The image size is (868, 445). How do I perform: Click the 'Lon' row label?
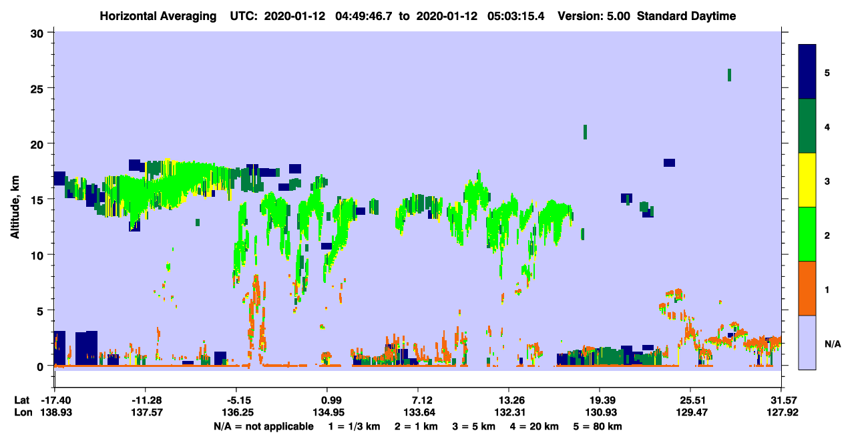coord(22,413)
